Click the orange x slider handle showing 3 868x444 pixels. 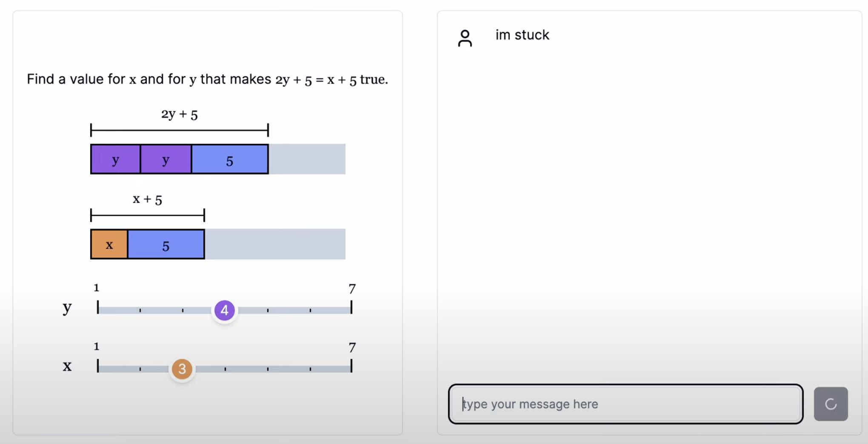pyautogui.click(x=182, y=369)
